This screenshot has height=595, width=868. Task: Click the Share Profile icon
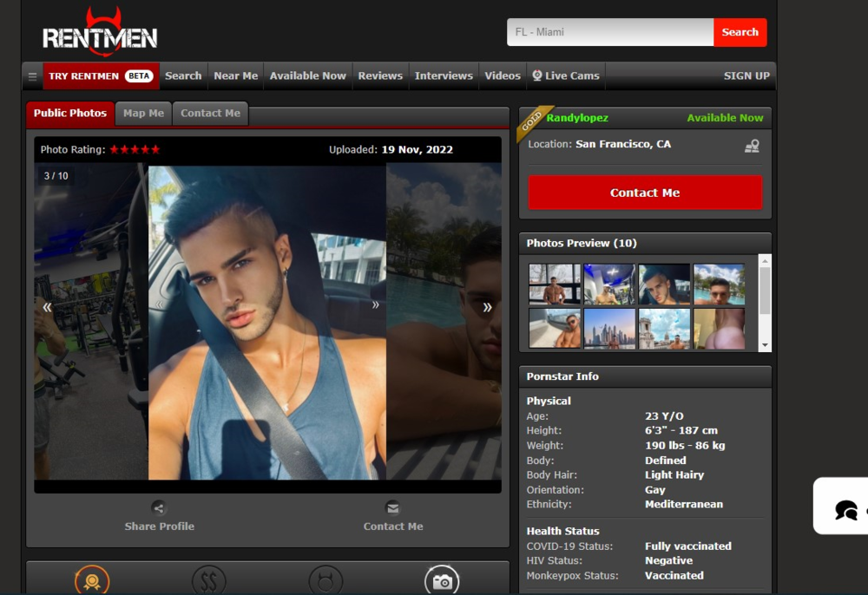159,508
